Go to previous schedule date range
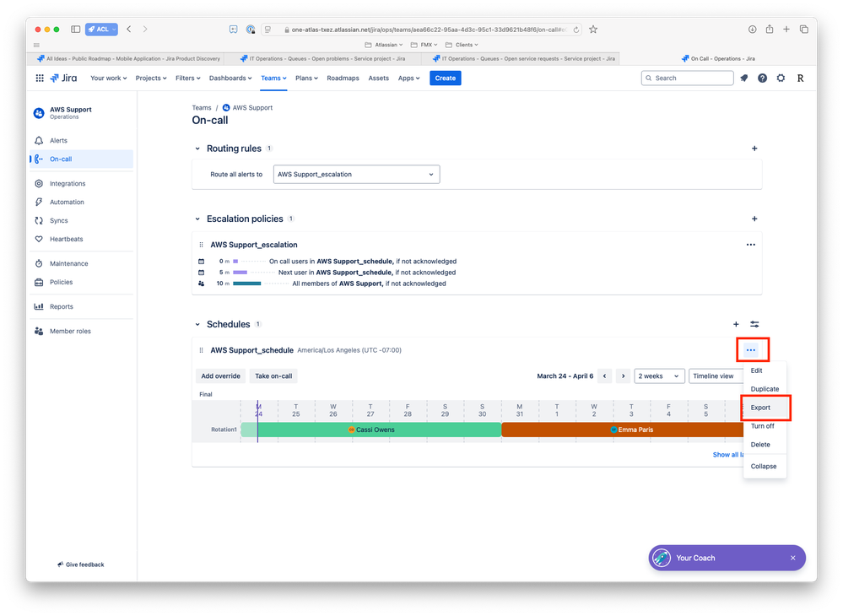This screenshot has width=843, height=616. pyautogui.click(x=604, y=376)
